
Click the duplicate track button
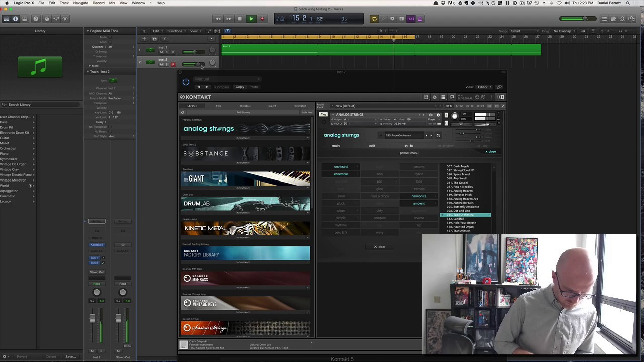tap(154, 39)
